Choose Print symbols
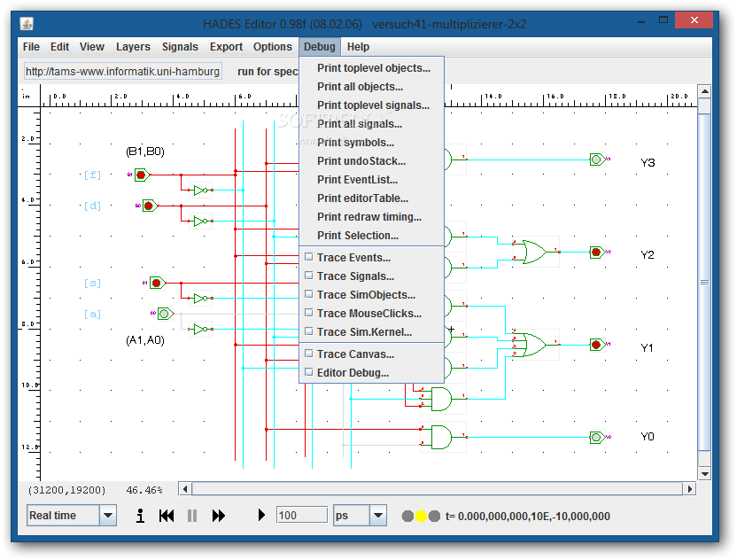Viewport: 737px width, 560px height. [372, 142]
